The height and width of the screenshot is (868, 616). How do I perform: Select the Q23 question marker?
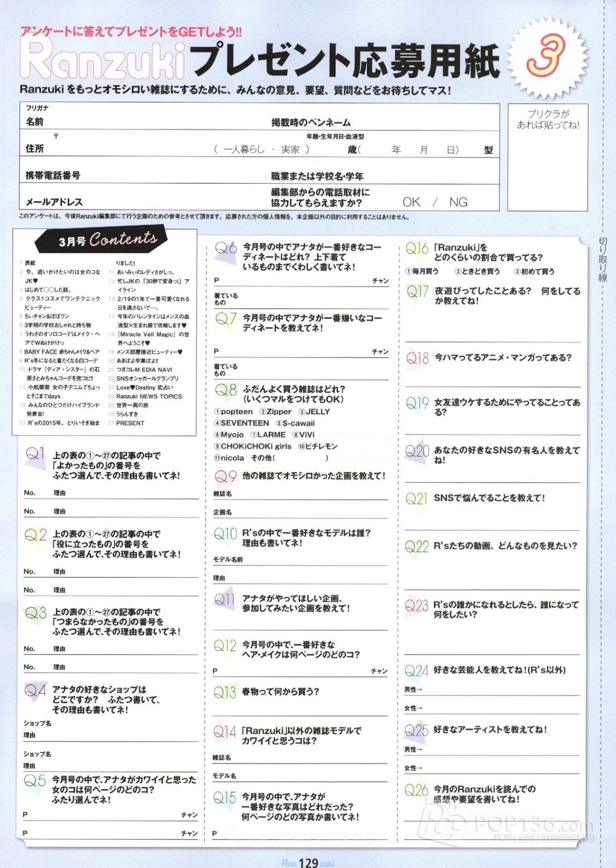(416, 605)
